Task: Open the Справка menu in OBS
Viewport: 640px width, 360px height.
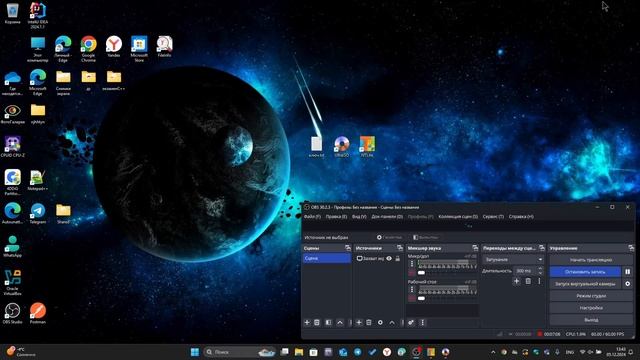Action: (521, 216)
